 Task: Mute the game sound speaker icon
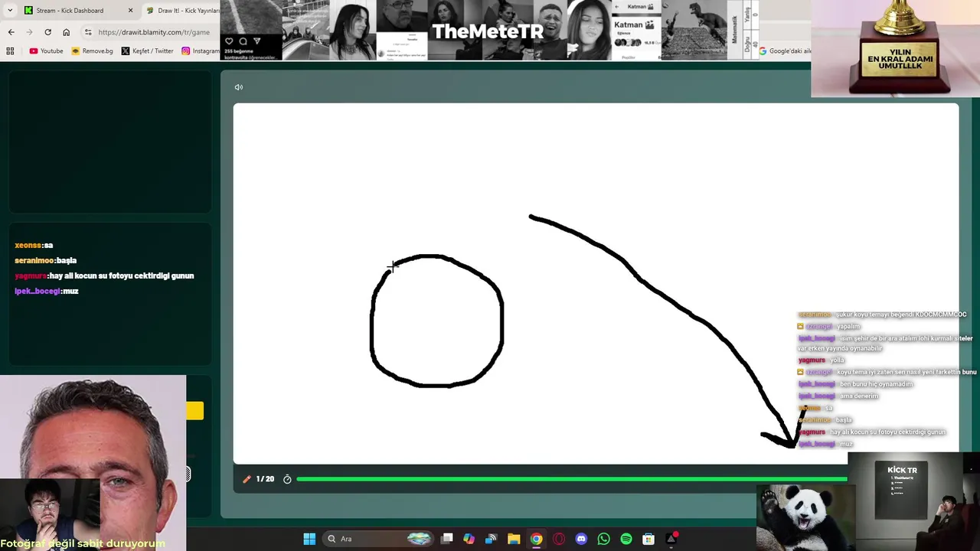point(239,87)
